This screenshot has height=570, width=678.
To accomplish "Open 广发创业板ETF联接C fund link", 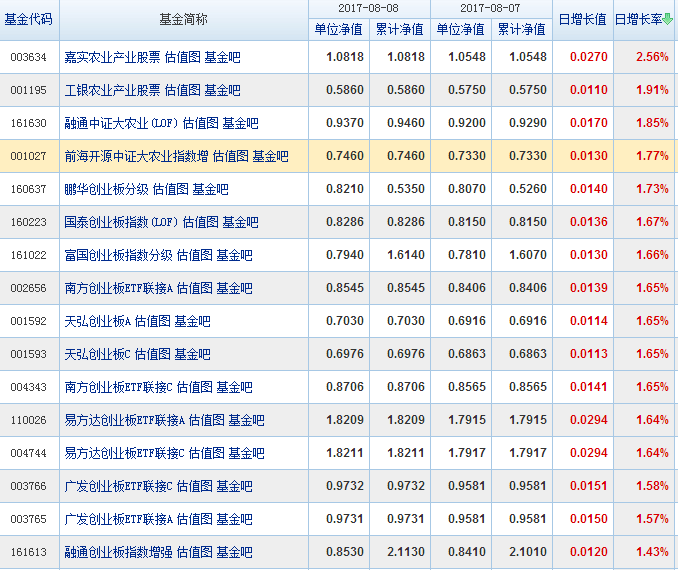I will click(x=118, y=486).
